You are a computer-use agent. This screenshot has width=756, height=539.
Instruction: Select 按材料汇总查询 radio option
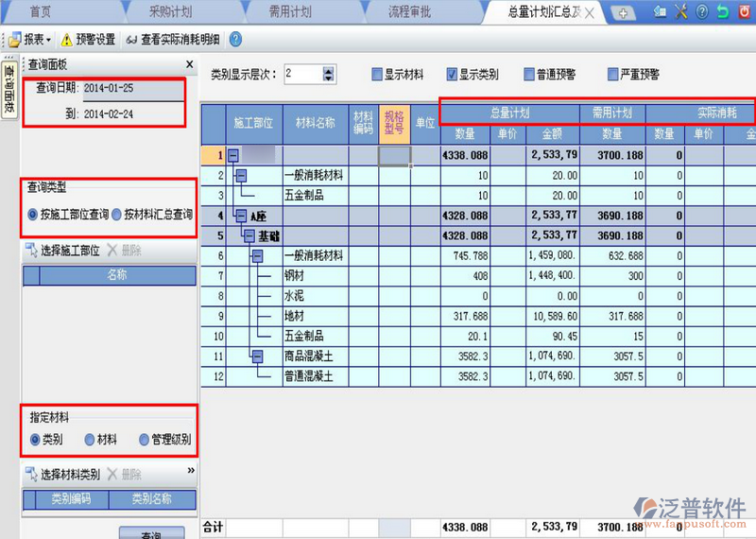pyautogui.click(x=117, y=215)
